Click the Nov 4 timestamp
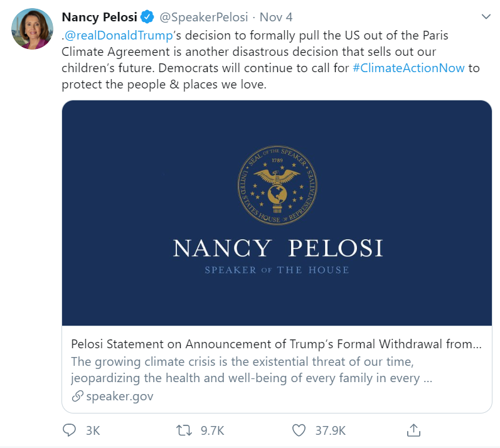The image size is (500, 448). [275, 16]
